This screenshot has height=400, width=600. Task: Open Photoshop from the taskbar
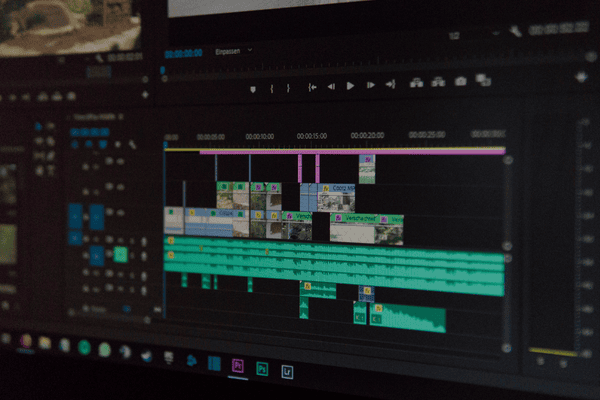pyautogui.click(x=263, y=367)
